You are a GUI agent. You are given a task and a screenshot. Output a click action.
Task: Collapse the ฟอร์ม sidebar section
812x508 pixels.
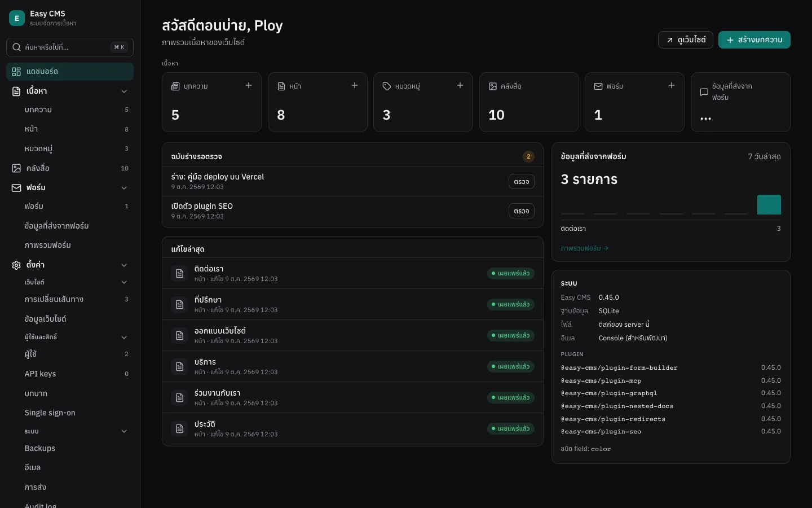point(124,187)
